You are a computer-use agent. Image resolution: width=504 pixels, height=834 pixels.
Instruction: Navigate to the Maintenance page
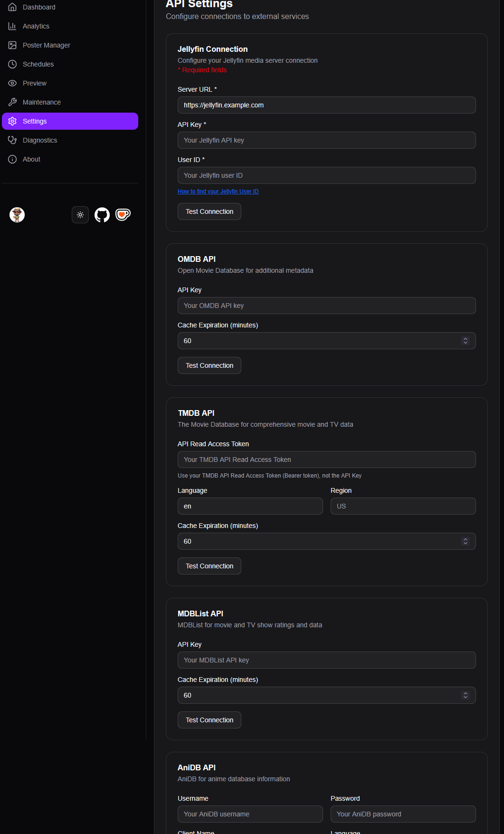click(x=70, y=102)
